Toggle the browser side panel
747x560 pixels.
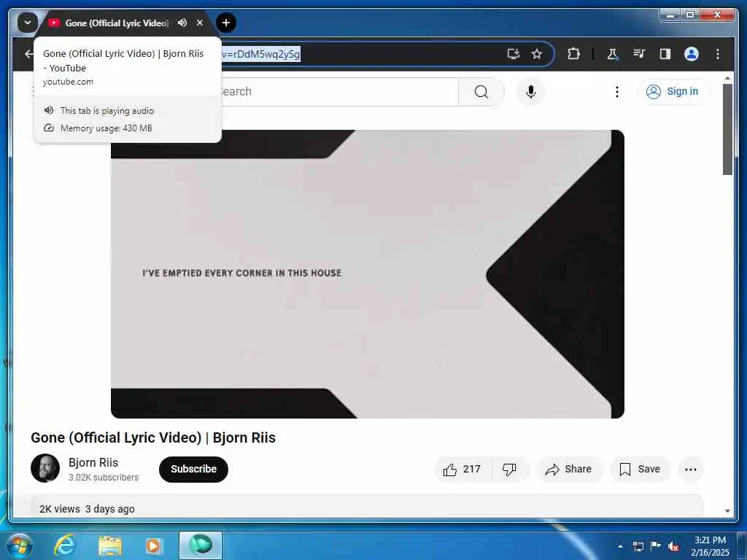[665, 54]
